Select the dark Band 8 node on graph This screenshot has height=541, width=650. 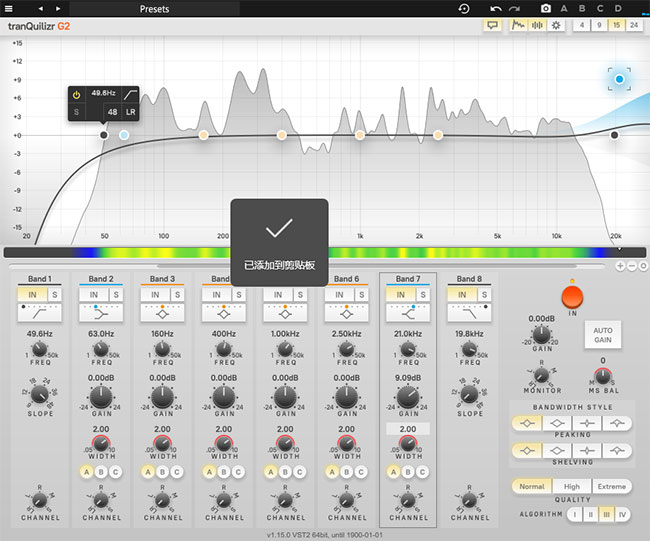click(614, 135)
